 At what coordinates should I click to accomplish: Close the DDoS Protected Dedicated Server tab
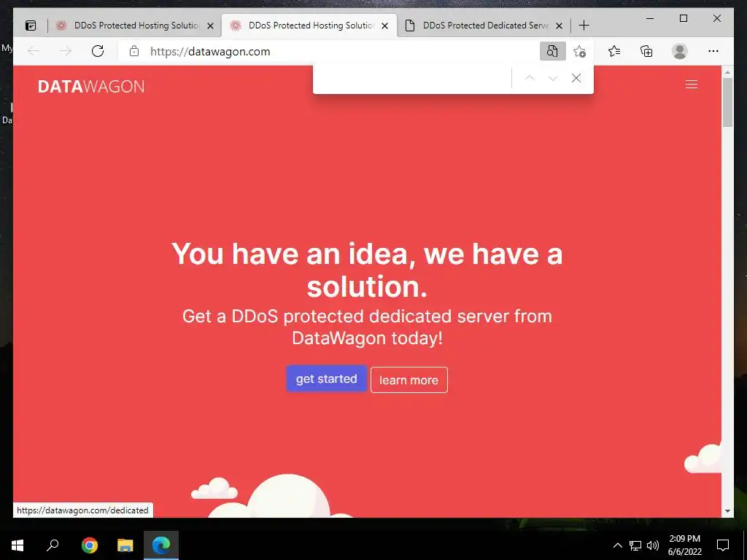(560, 26)
